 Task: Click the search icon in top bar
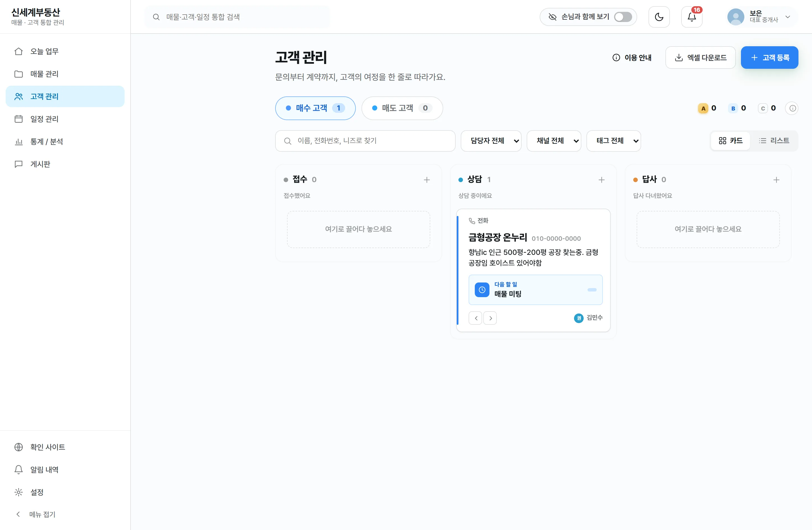point(156,17)
